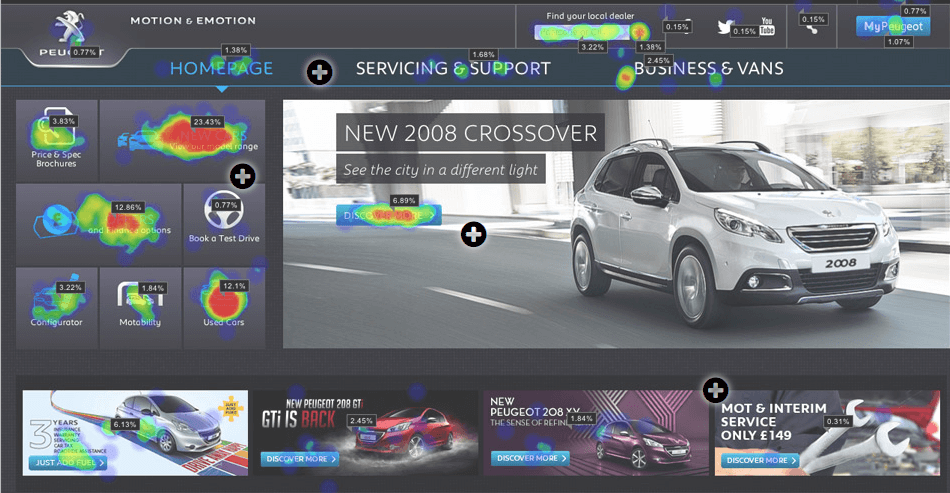Open the MOT & Interim Service wrench banner

tap(828, 432)
